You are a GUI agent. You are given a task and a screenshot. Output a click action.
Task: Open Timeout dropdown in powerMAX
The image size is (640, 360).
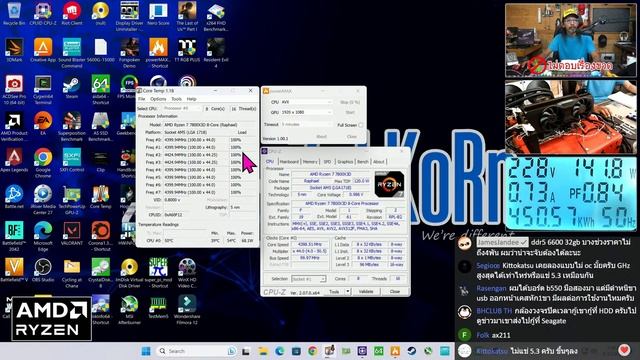click(x=306, y=124)
